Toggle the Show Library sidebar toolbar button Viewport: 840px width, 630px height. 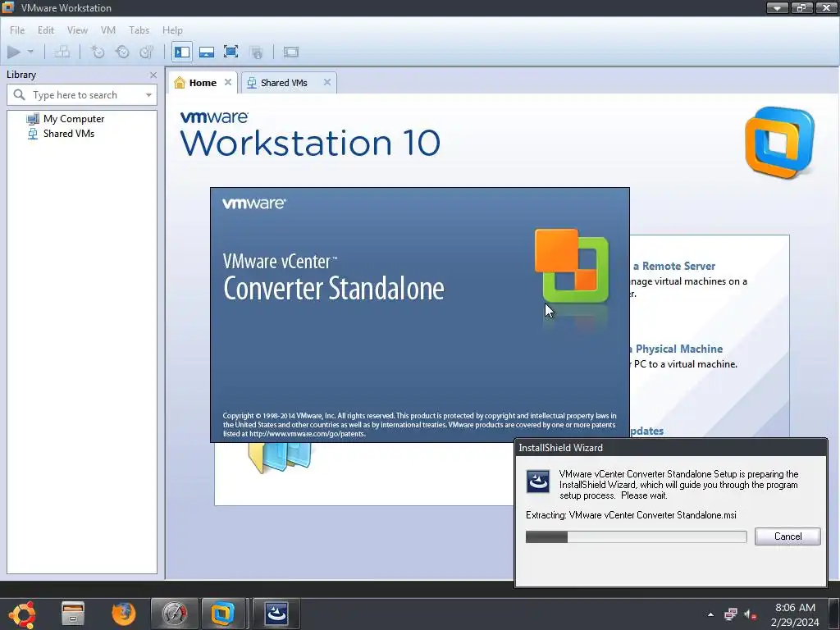click(182, 52)
